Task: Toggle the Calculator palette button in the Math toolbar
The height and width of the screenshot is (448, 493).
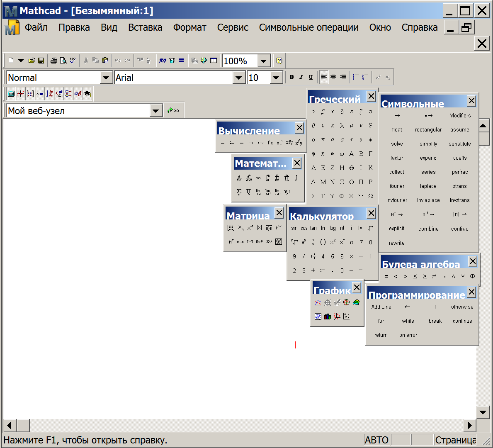Action: point(11,93)
